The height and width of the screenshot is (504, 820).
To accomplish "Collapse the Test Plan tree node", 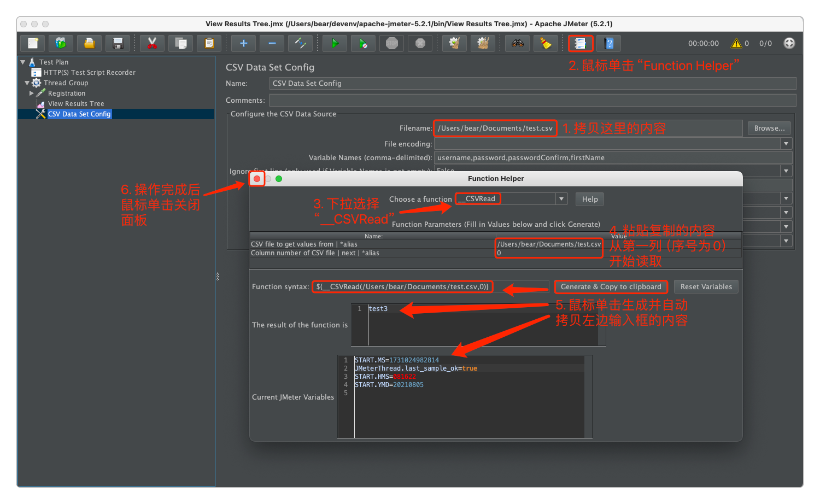I will [23, 62].
